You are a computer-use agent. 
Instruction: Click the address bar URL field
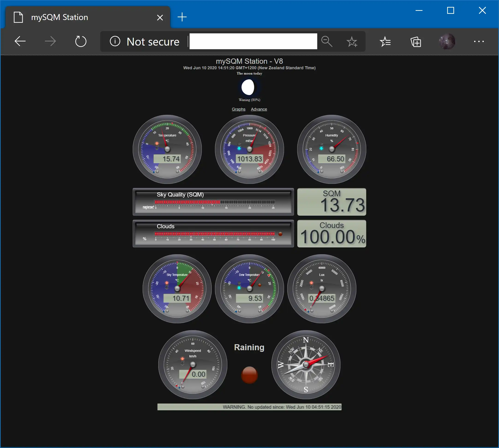pyautogui.click(x=253, y=41)
